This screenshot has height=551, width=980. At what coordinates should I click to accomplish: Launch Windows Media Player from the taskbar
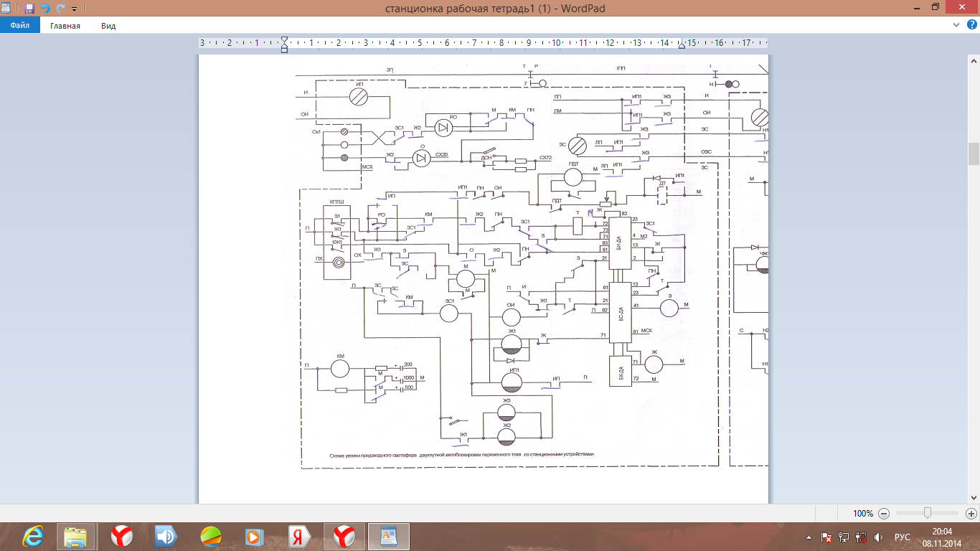coord(253,536)
